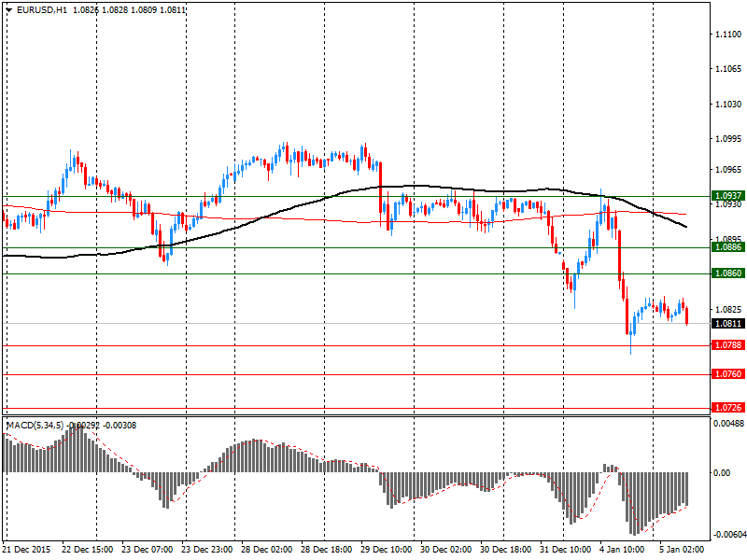This screenshot has width=747, height=560.
Task: Select the MACD zero level 0.00 label
Action: coord(722,473)
